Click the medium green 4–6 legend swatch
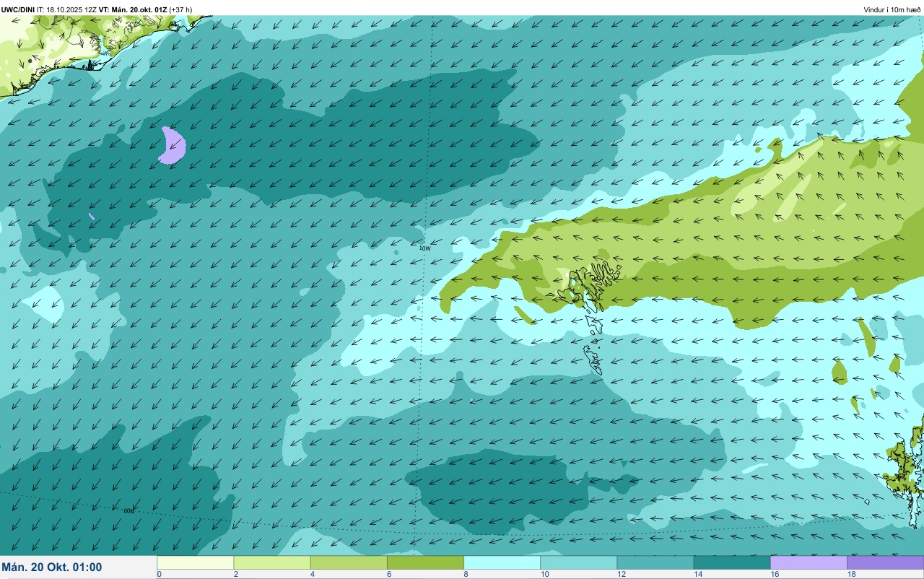 pyautogui.click(x=349, y=562)
